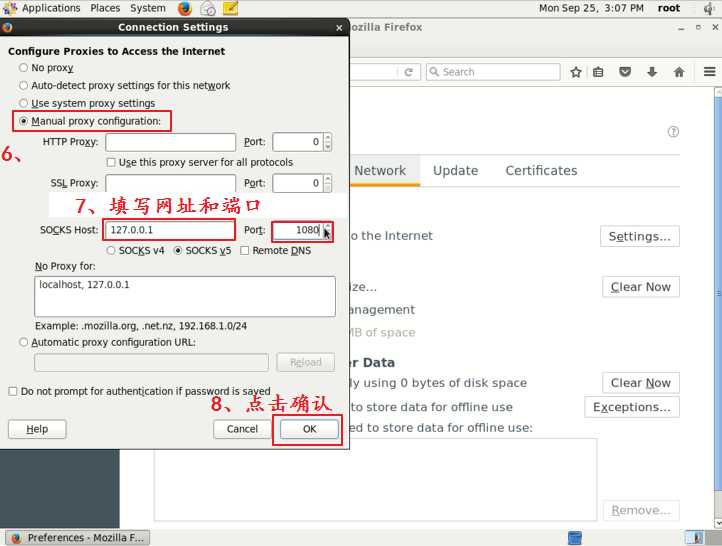Open the Downloads arrow icon
Viewport: 722px width, 546px height.
[x=652, y=72]
